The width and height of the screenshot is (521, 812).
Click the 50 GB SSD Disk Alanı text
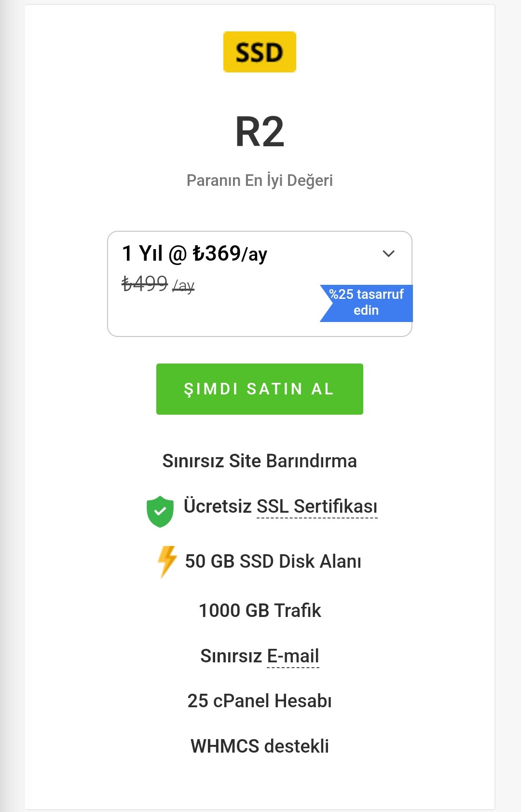pos(273,561)
